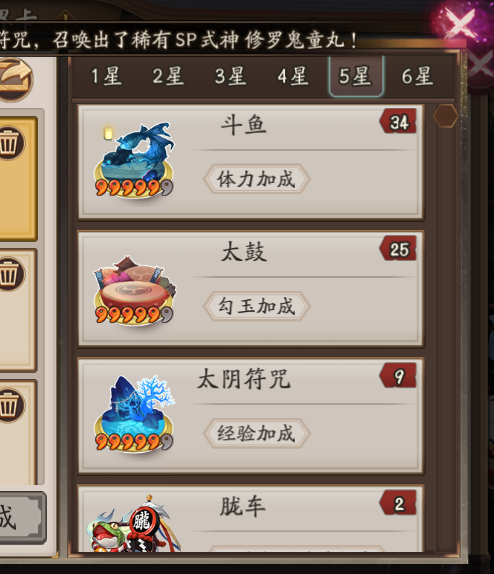494x574 pixels.
Task: Tap the middle trash can icon
Action: 10,275
